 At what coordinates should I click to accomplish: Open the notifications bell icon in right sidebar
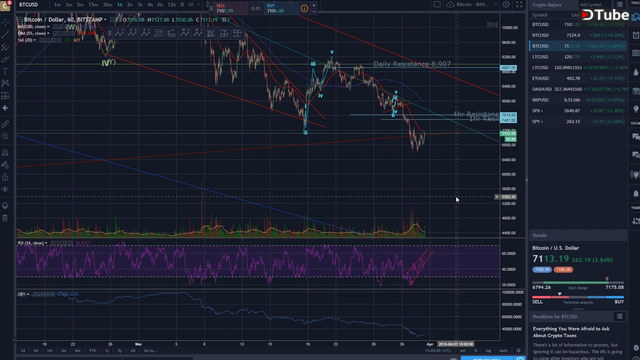pyautogui.click(x=636, y=193)
